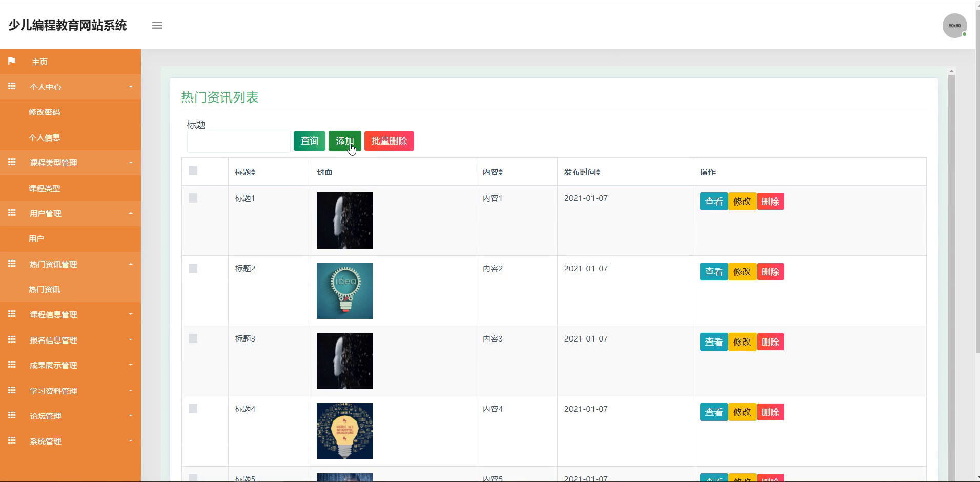Expand the 系统管理 section arrow
The image size is (980, 482).
point(131,441)
